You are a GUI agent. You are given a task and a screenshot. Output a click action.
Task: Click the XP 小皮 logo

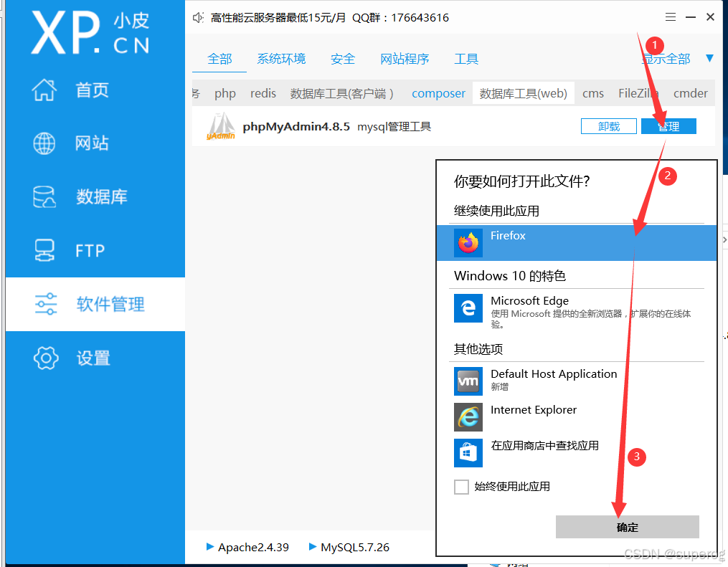90,32
